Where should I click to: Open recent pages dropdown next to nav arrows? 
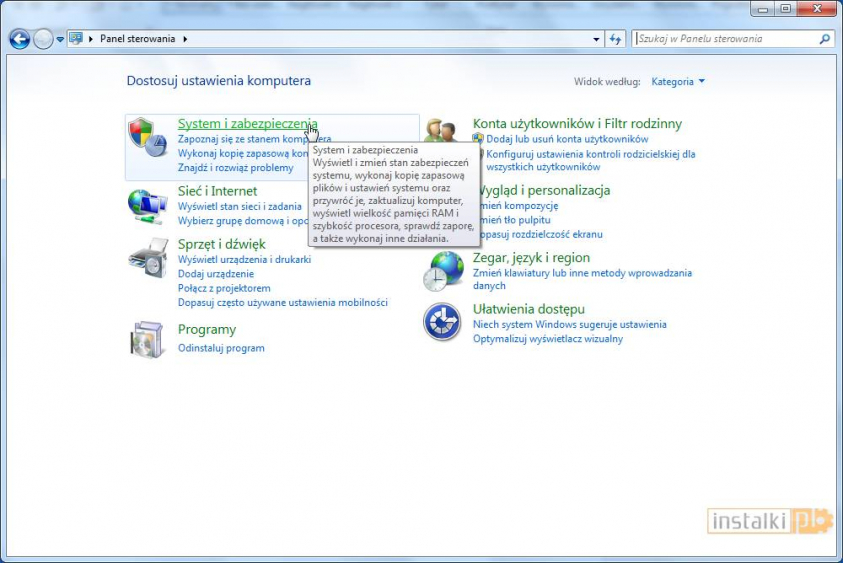click(61, 39)
